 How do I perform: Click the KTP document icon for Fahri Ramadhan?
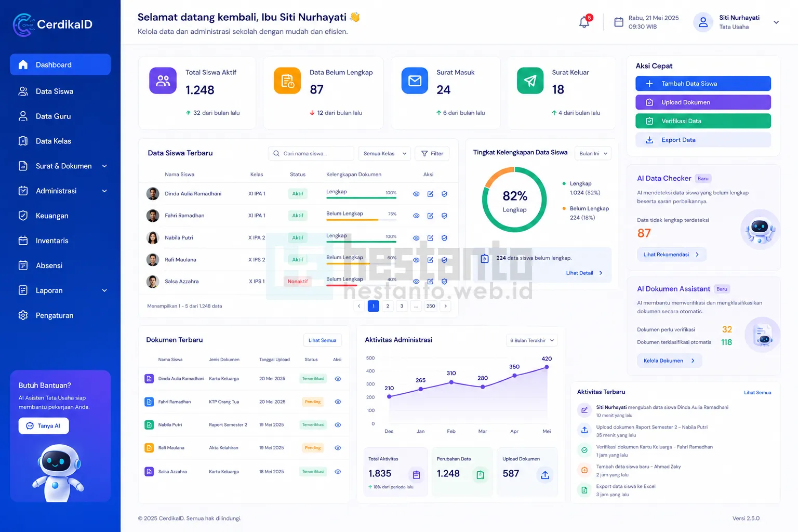149,402
